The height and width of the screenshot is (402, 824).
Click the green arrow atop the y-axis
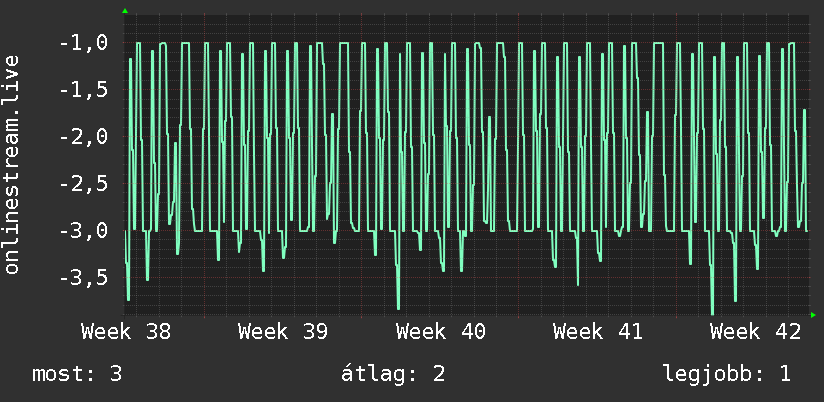(x=125, y=11)
